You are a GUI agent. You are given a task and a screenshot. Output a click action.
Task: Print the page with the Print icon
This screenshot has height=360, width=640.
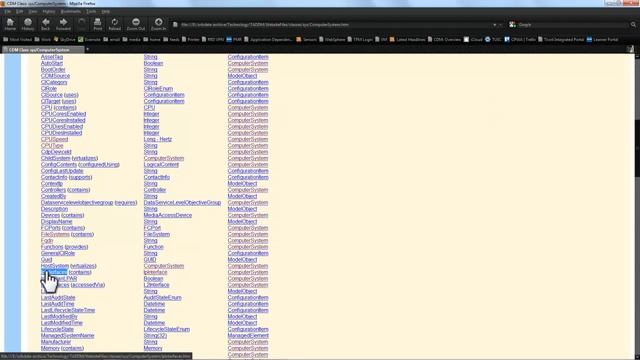98,24
